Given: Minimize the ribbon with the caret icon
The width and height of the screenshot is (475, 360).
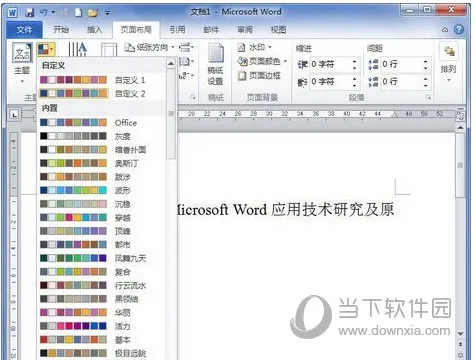Looking at the screenshot, I should point(445,30).
